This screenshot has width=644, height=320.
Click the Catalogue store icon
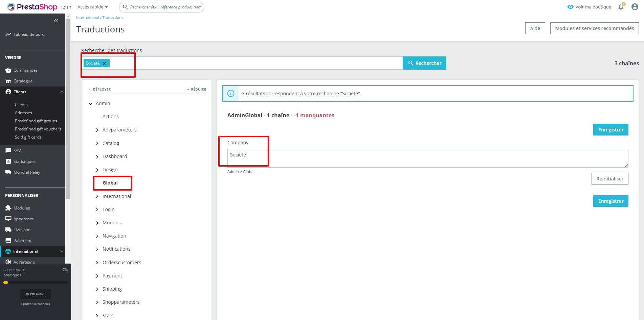click(8, 81)
